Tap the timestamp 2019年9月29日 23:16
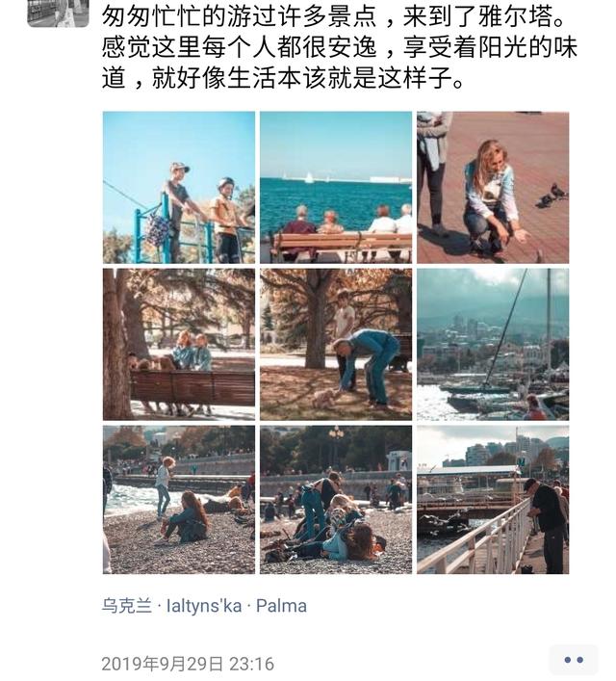This screenshot has height=681, width=616. click(188, 664)
